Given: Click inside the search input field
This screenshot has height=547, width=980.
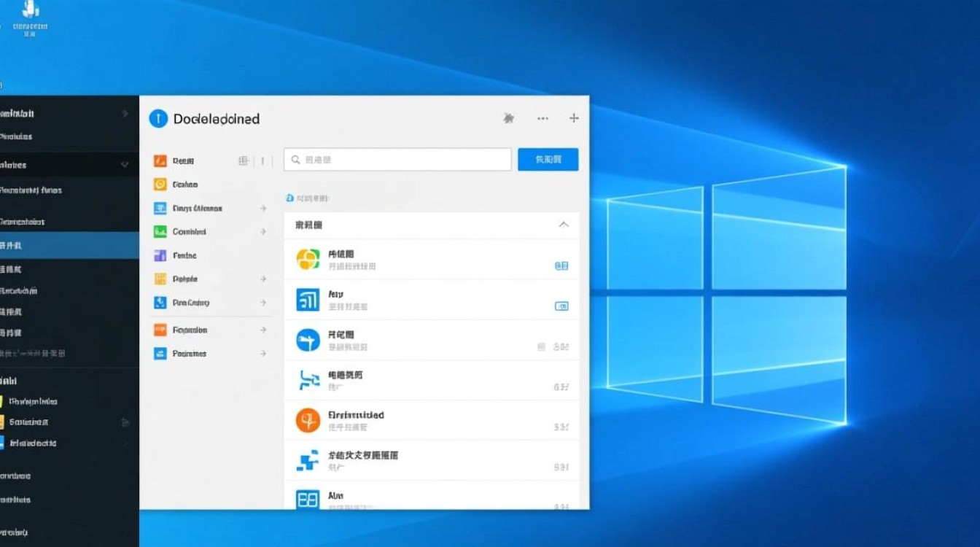Looking at the screenshot, I should pos(397,159).
